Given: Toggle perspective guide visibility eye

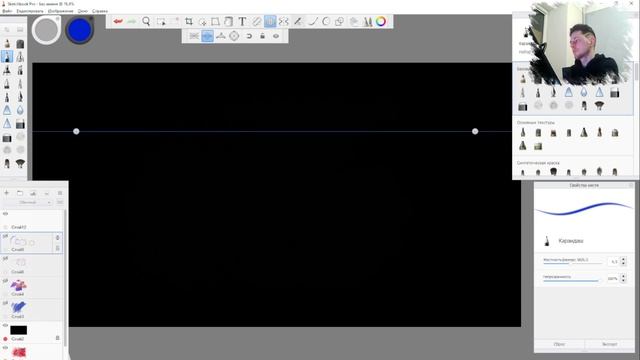Looking at the screenshot, I should coord(276,36).
